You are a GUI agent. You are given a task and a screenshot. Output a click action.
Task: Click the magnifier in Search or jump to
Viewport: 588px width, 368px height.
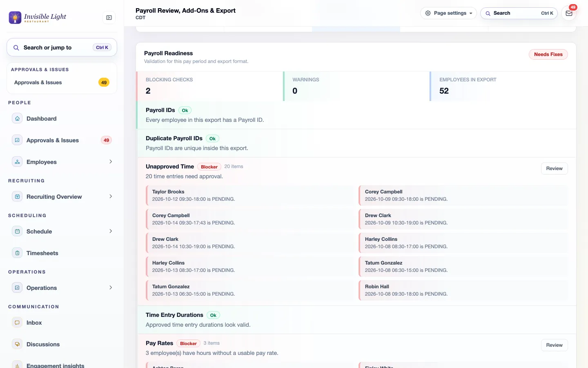pos(16,48)
